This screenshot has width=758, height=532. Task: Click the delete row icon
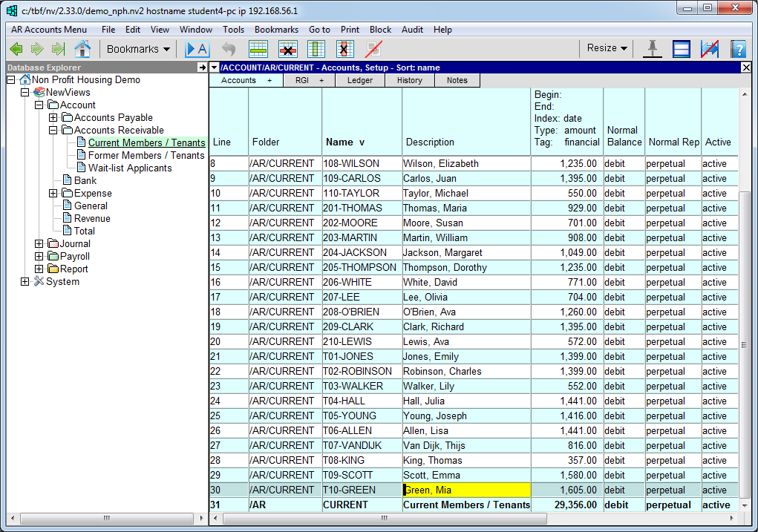tap(287, 49)
